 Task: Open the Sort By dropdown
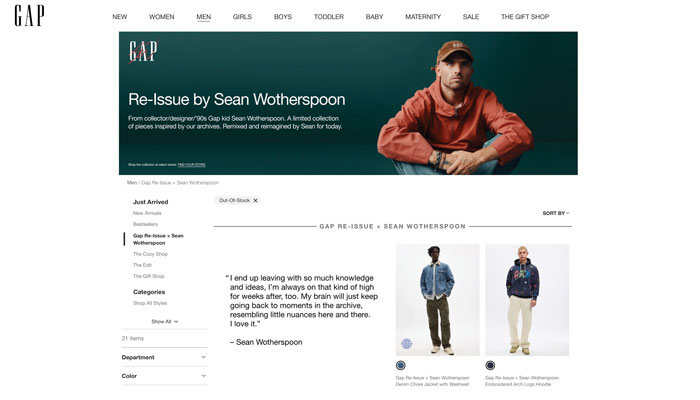[556, 213]
